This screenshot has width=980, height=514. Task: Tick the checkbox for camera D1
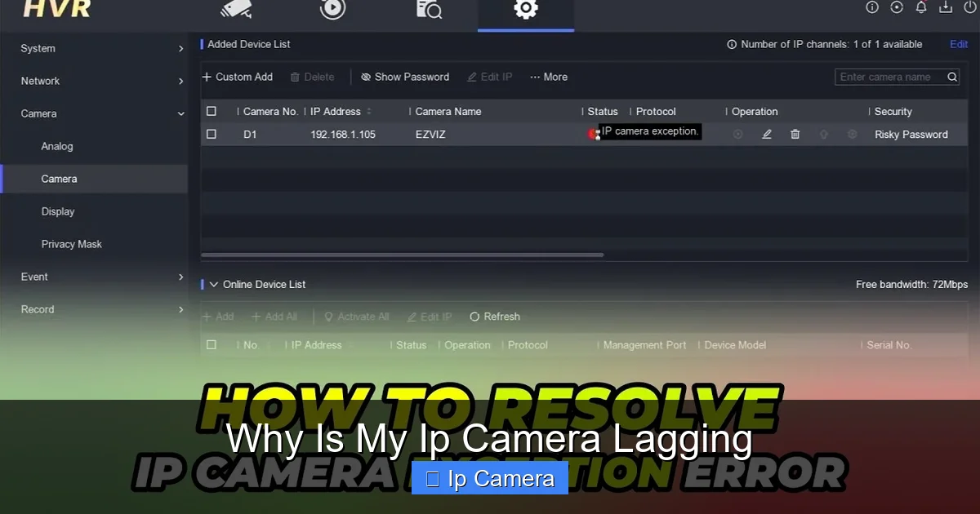(212, 134)
